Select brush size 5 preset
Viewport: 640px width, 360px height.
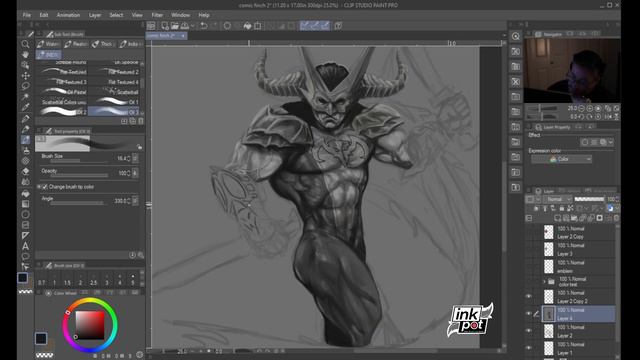(133, 280)
